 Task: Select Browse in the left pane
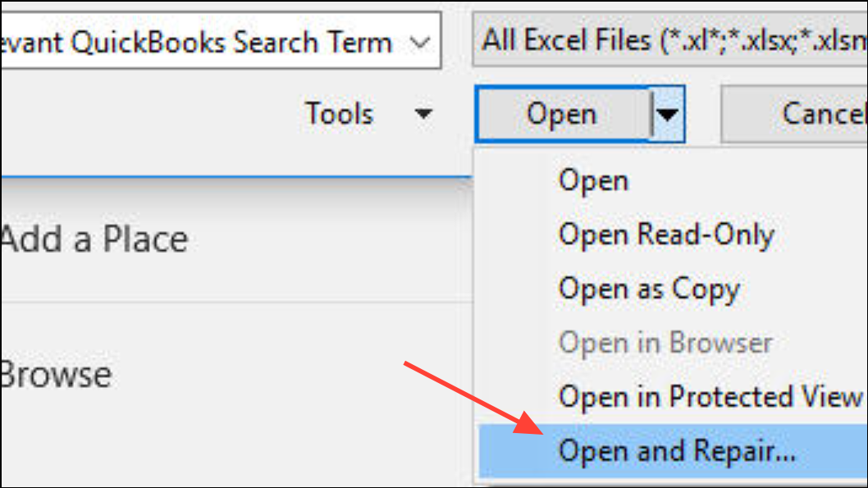pyautogui.click(x=56, y=375)
